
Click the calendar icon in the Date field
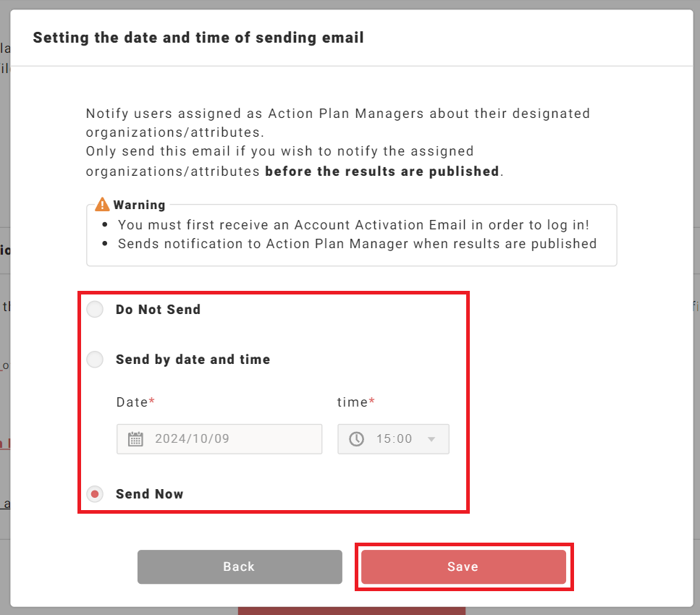click(x=135, y=439)
